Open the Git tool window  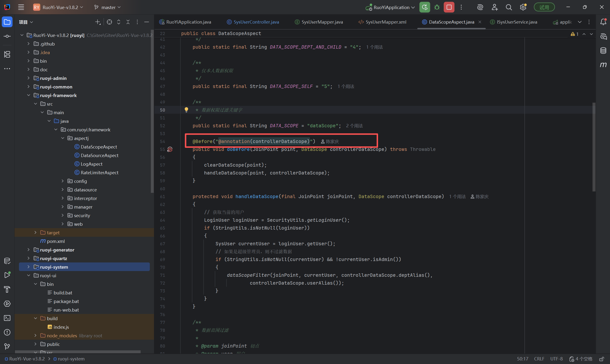point(7,347)
